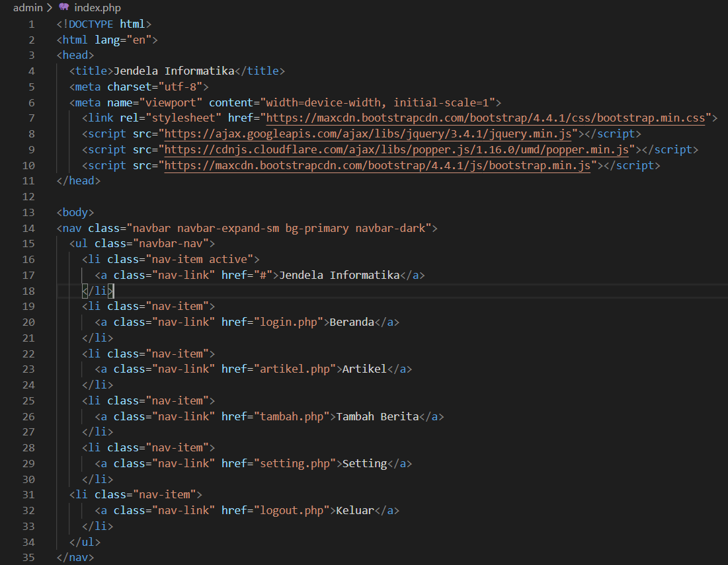This screenshot has height=565, width=728.
Task: Click the Beranda link text
Action: coord(352,322)
